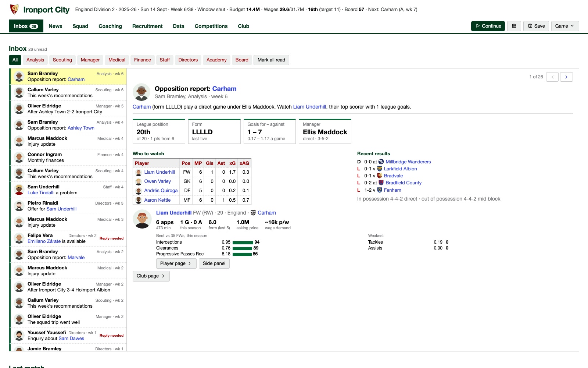The image size is (588, 368).
Task: Click Sam Bramley's large avatar in report header
Action: pyautogui.click(x=141, y=92)
